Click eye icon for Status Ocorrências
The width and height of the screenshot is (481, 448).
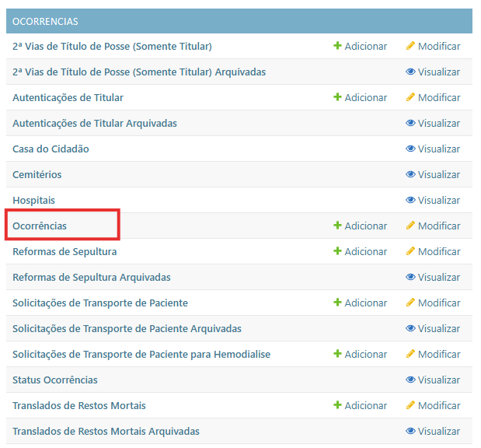[410, 380]
